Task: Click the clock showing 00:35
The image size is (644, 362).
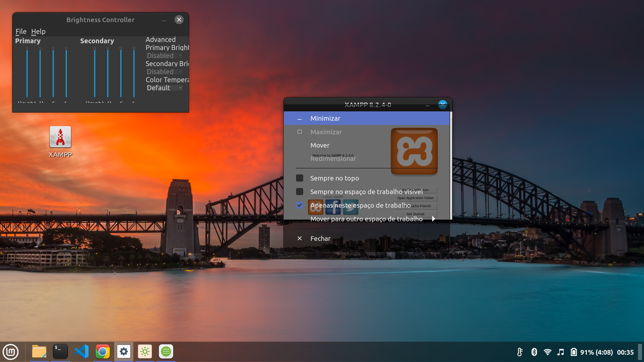Action: 625,352
